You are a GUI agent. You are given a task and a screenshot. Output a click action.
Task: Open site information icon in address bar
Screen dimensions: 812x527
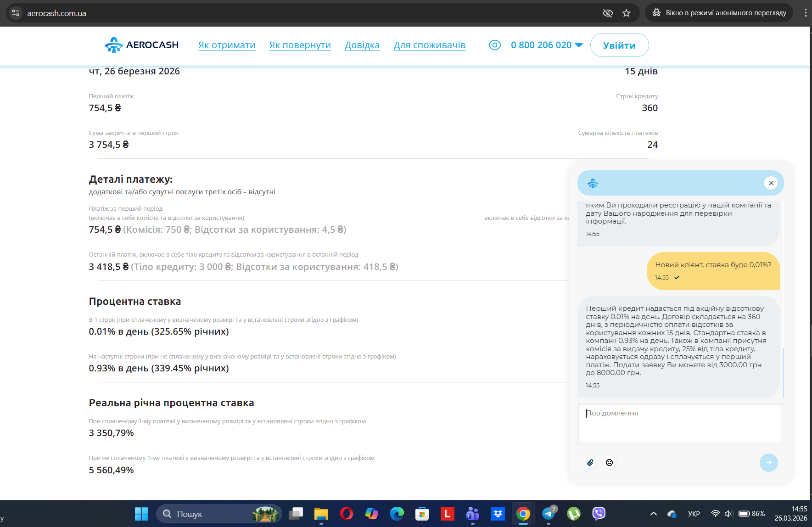tap(16, 13)
